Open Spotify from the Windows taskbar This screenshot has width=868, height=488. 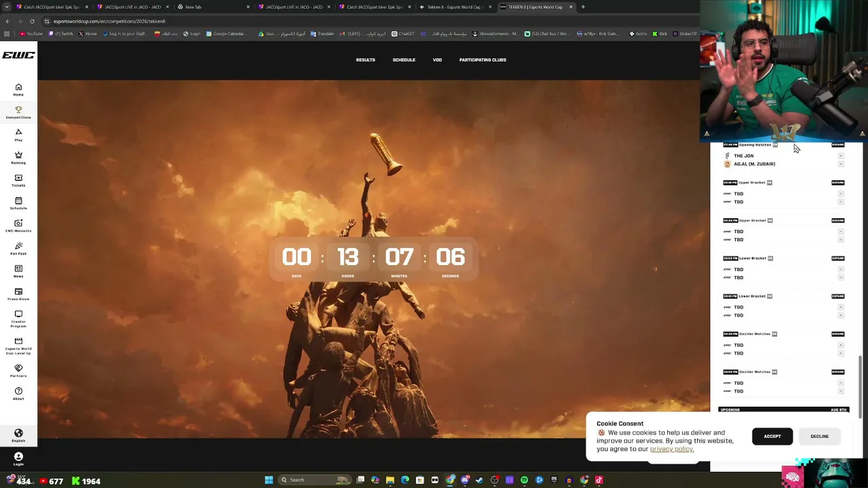pos(524,480)
